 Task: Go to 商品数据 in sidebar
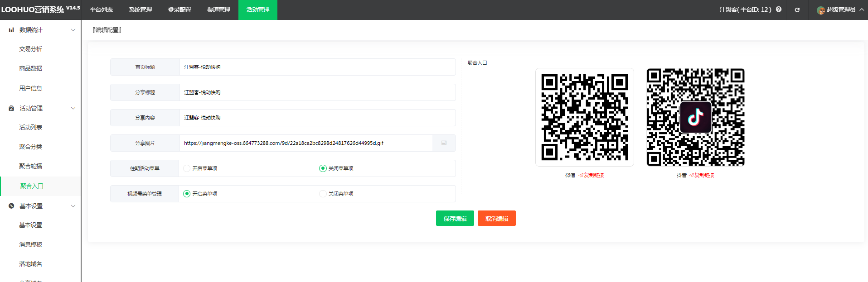[x=31, y=68]
